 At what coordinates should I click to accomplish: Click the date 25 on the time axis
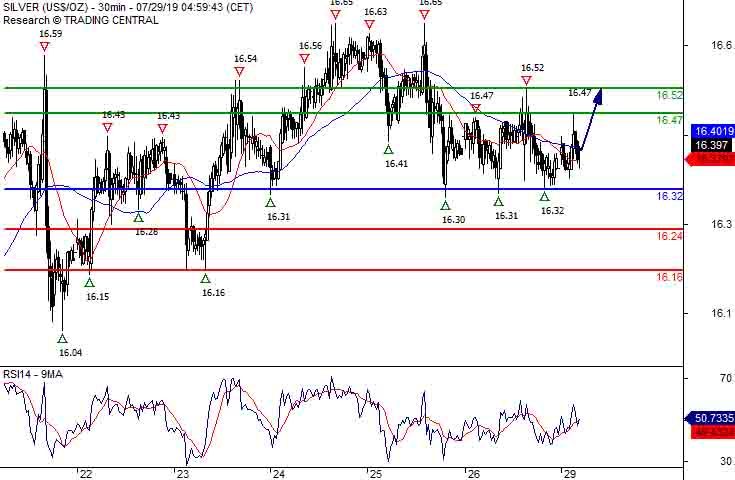[376, 474]
